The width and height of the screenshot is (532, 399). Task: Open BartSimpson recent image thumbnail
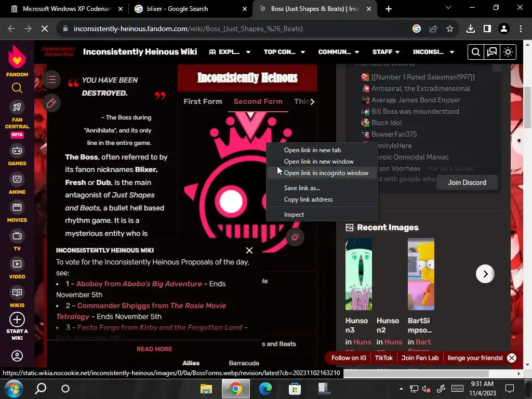pos(421,274)
